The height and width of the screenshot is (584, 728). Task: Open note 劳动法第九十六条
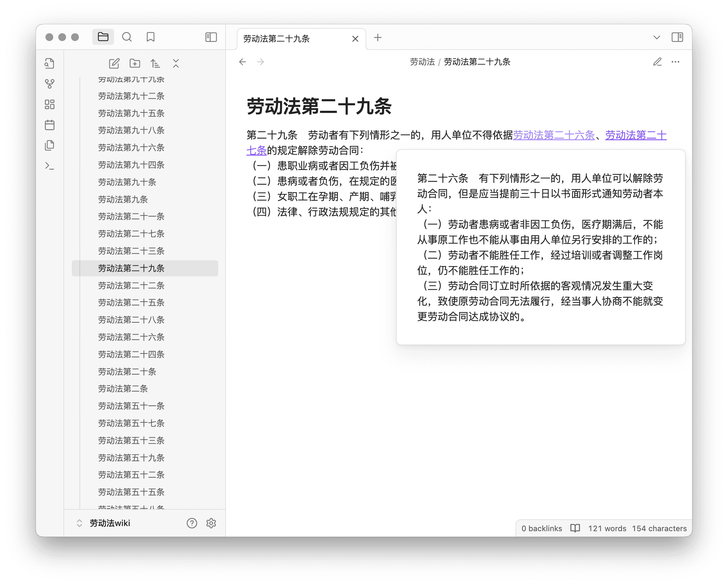coord(145,147)
